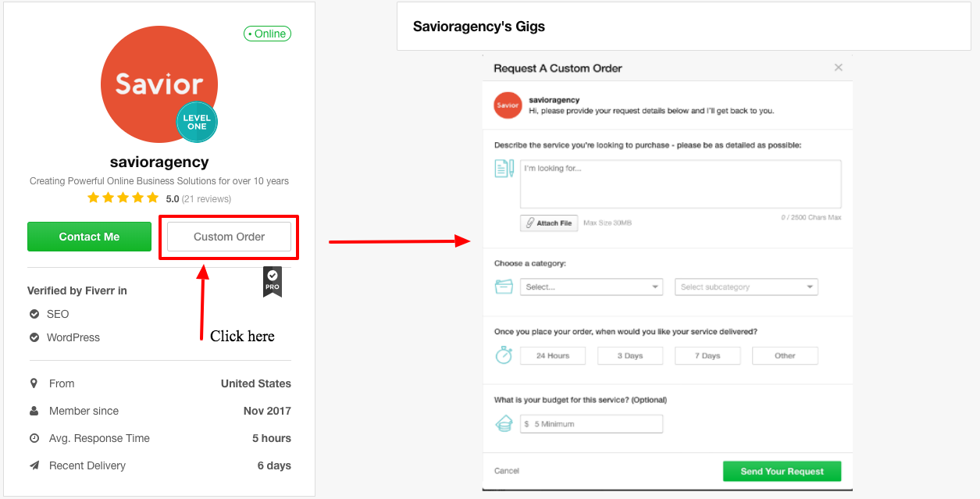This screenshot has height=499, width=980.
Task: Select 7 Days delivery time
Action: [x=707, y=355]
